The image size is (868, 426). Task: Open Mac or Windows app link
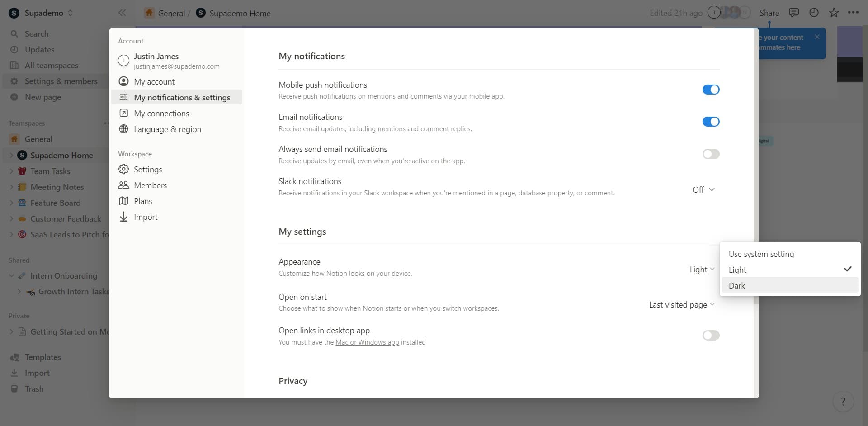tap(367, 342)
